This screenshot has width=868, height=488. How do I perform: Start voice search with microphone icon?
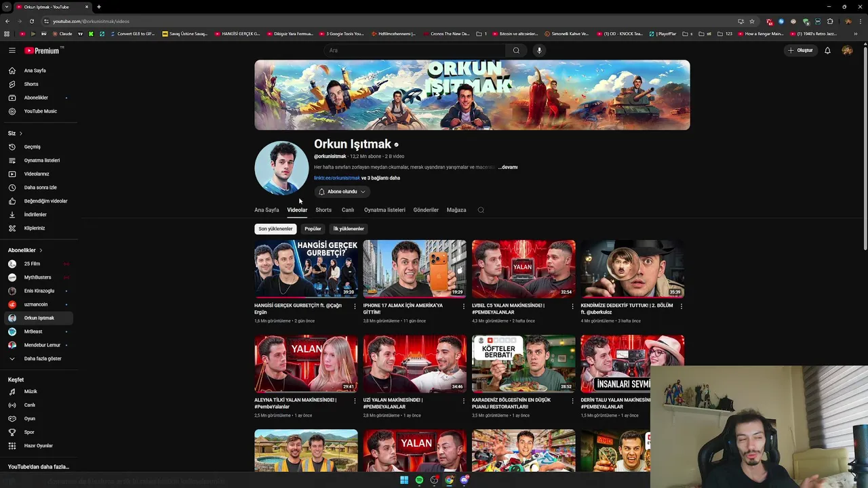pyautogui.click(x=539, y=50)
